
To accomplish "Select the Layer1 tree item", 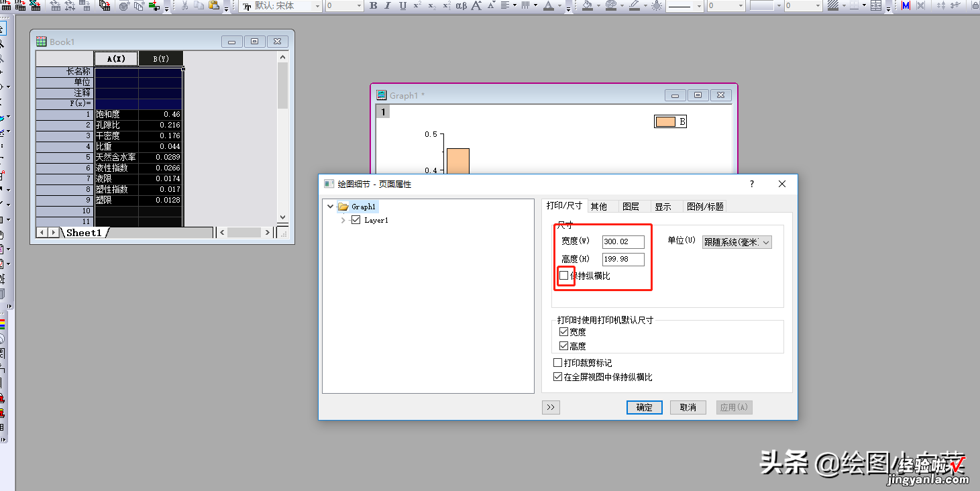I will (x=376, y=220).
